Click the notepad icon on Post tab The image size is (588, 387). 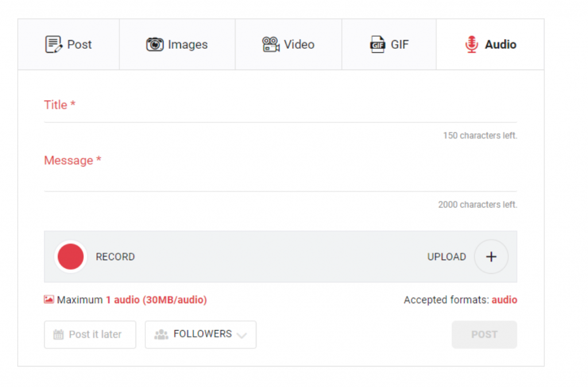coord(53,45)
